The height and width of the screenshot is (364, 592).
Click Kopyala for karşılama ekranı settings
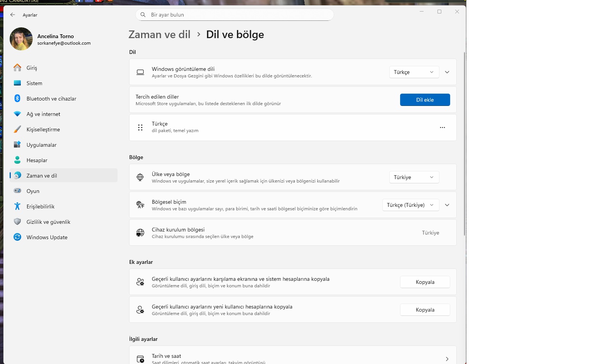(425, 282)
